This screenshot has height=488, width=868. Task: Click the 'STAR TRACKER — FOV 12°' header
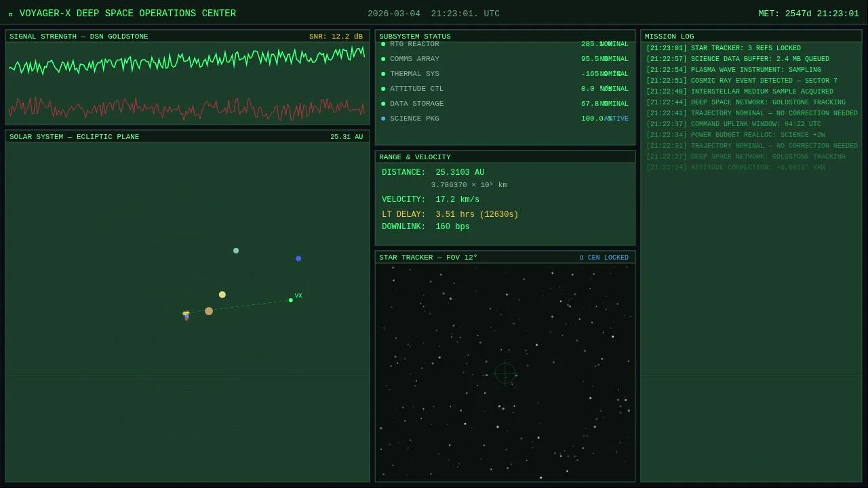pyautogui.click(x=428, y=258)
